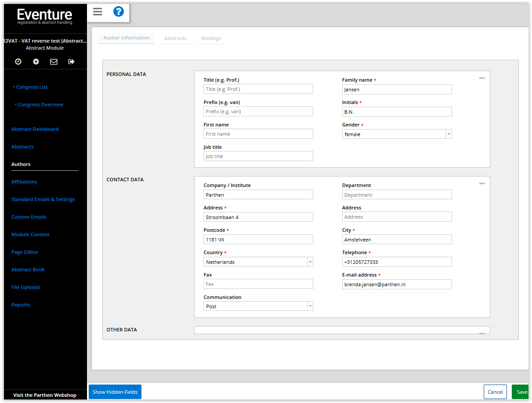The image size is (532, 403).
Task: Click the envelope mail icon
Action: click(54, 62)
